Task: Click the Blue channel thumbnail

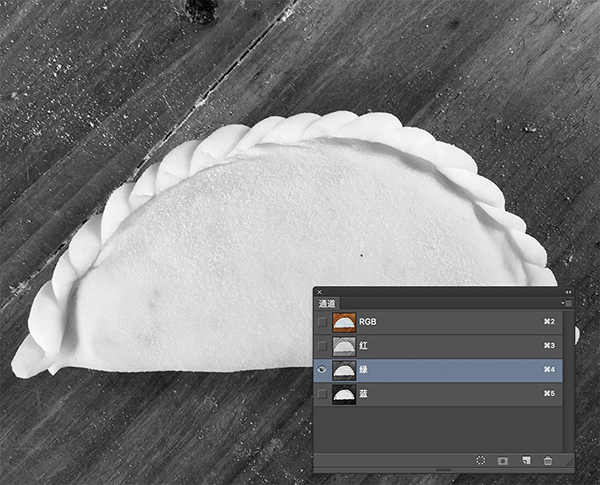Action: [344, 394]
